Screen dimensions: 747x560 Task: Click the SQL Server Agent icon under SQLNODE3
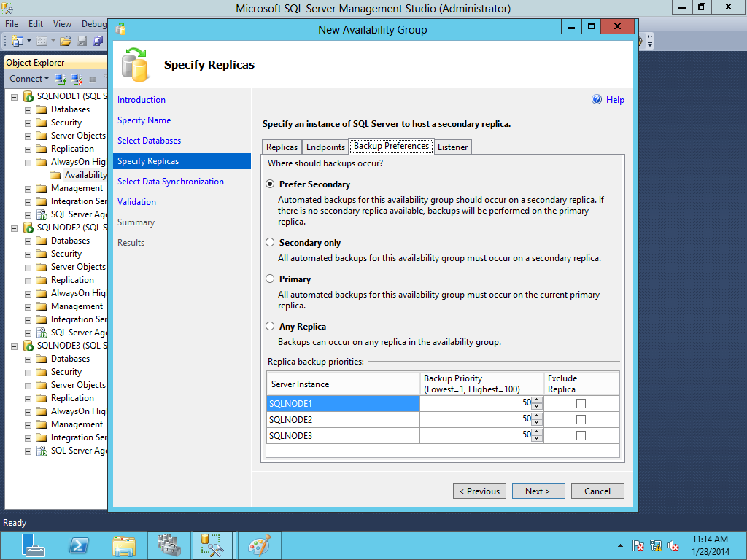click(42, 451)
